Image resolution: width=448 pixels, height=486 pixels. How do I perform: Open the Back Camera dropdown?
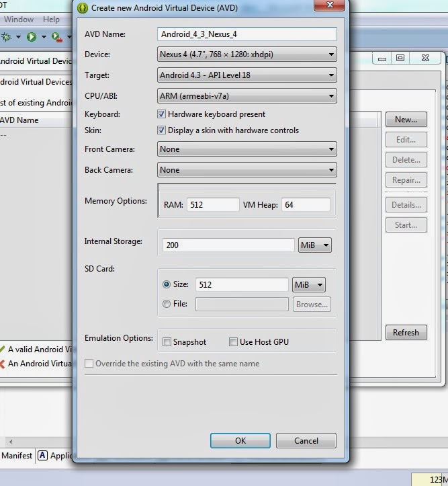coord(247,170)
